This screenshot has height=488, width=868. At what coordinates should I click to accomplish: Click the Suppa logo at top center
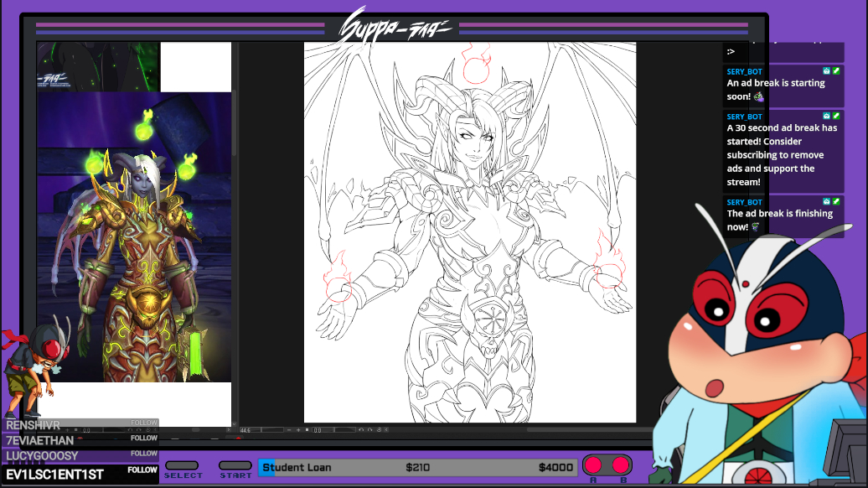point(395,27)
